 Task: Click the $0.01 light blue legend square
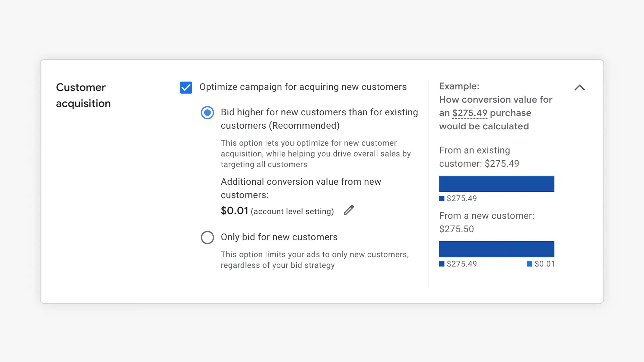click(x=530, y=264)
